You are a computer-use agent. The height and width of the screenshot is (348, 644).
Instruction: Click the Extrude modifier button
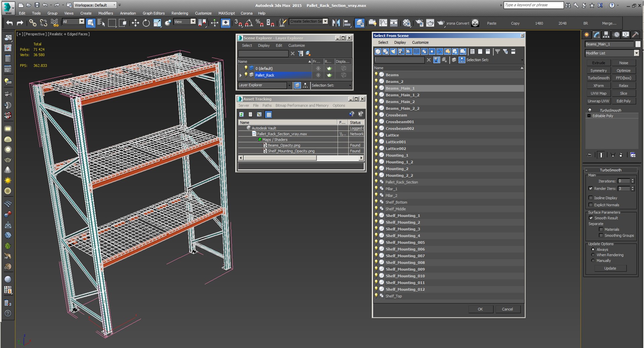point(598,63)
